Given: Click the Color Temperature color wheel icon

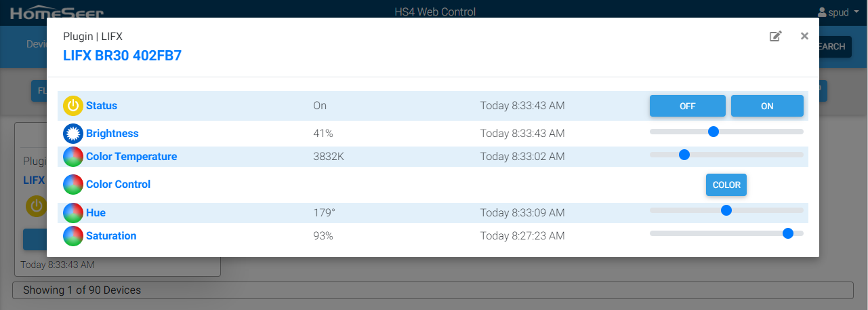Looking at the screenshot, I should tap(73, 157).
